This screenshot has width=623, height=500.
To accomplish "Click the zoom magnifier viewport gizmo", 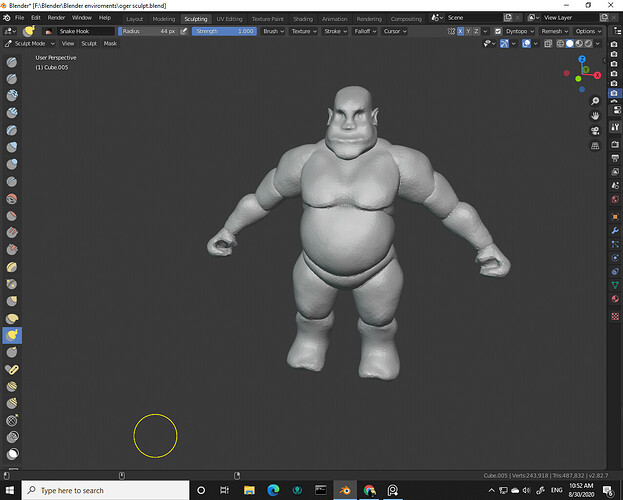I will tap(595, 100).
